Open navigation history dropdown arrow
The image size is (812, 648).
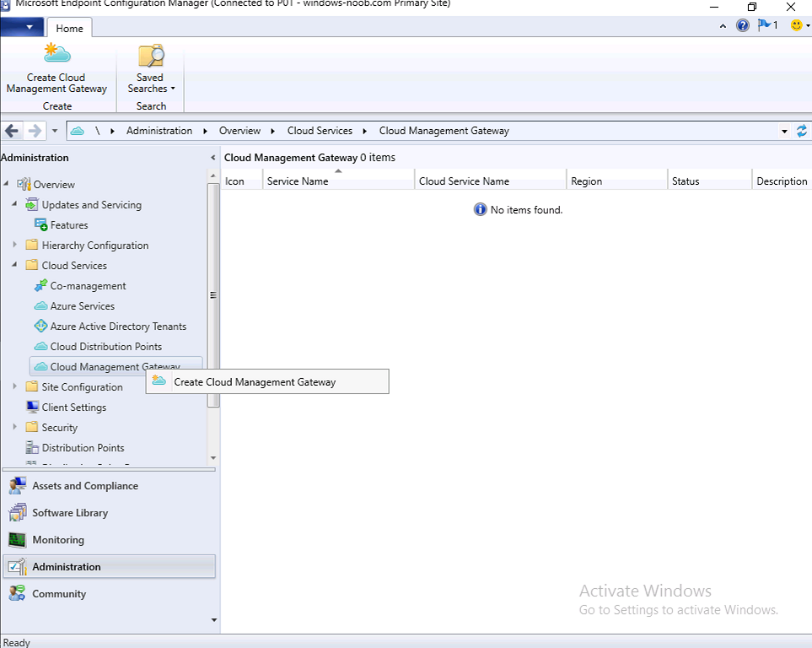(54, 131)
